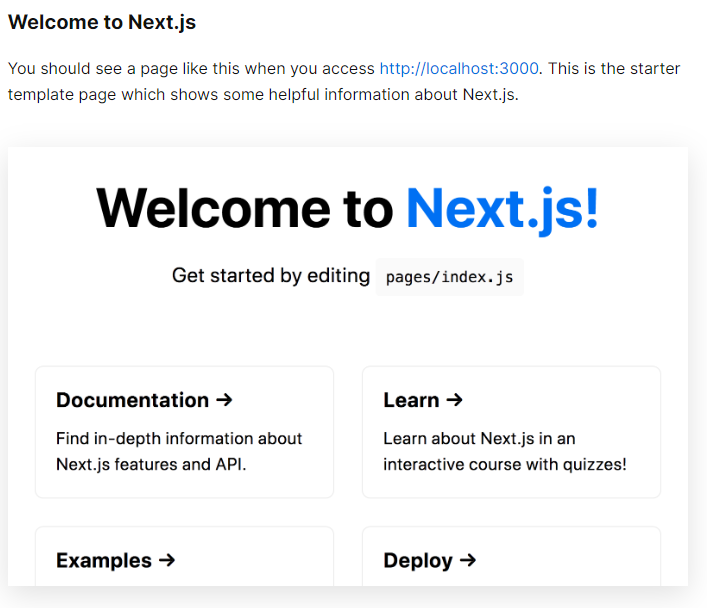Click 'interactive course with quizzes' description text
The image size is (707, 608).
click(504, 464)
